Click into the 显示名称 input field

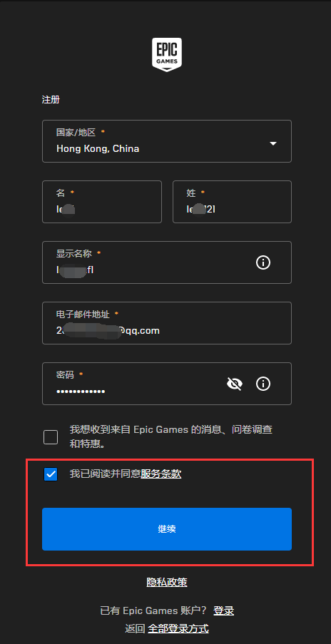(167, 262)
